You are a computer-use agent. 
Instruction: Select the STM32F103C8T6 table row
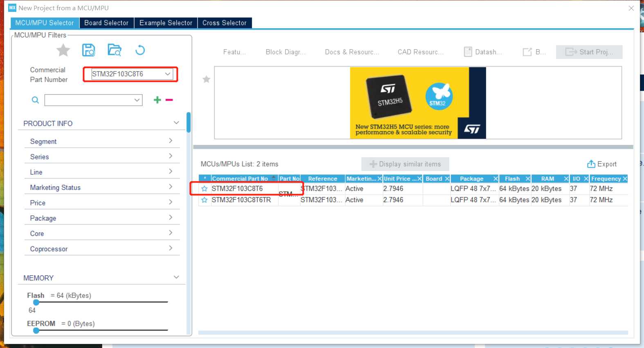point(413,189)
